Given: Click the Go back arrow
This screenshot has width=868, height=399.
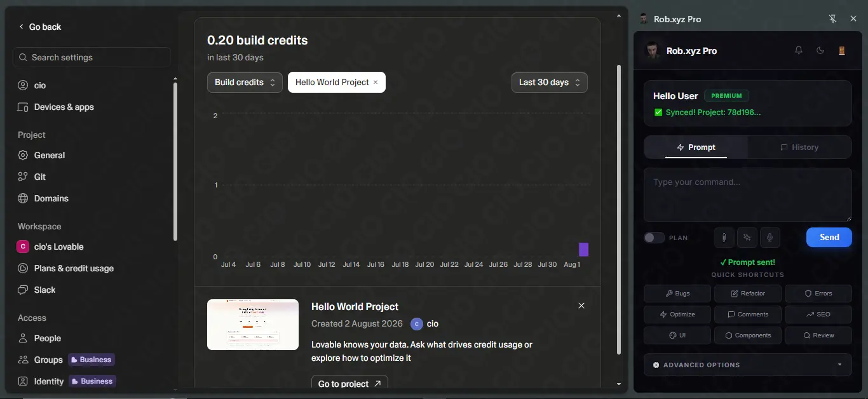Looking at the screenshot, I should coord(21,27).
